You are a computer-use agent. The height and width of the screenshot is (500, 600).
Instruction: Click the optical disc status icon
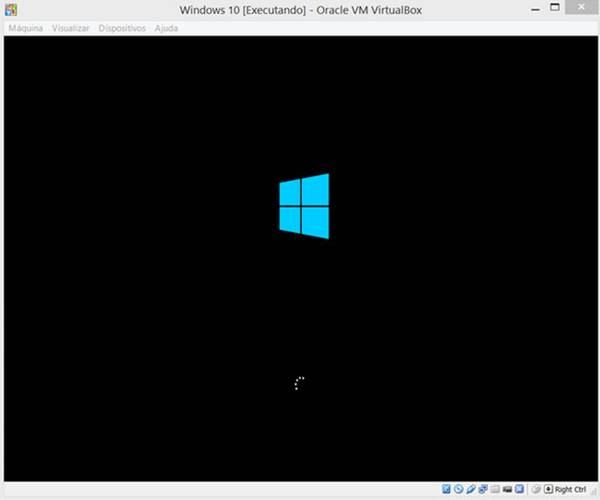458,489
